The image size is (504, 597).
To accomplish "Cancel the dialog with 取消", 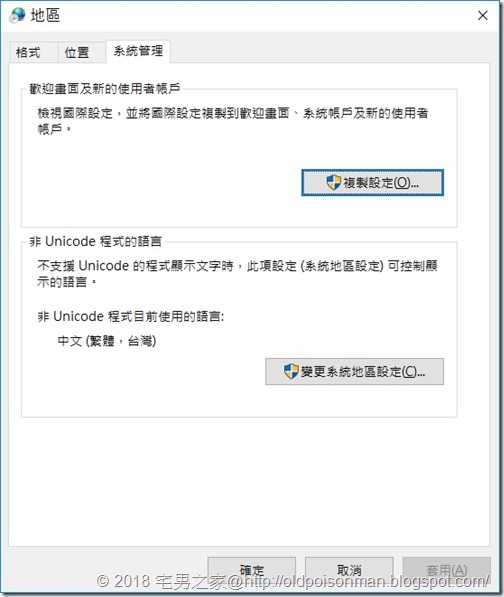I will tap(349, 570).
